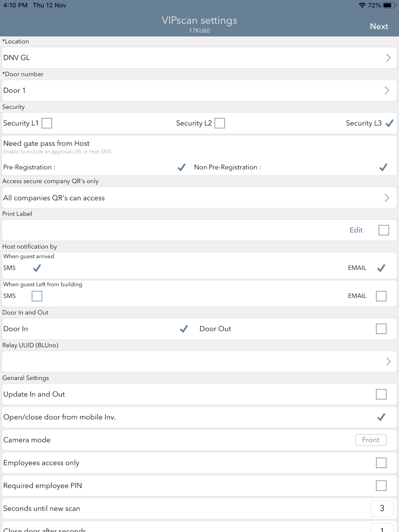
Task: Enable the Security L1 checkbox
Action: 47,123
